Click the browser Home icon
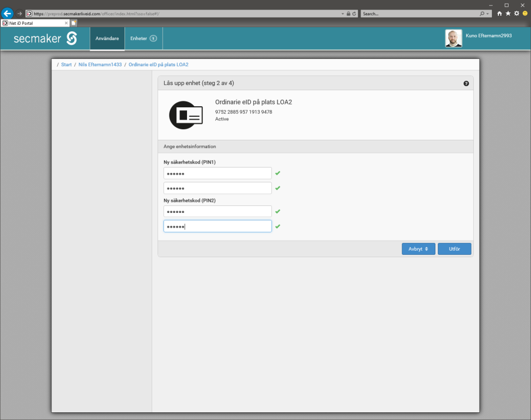The image size is (531, 420). click(500, 14)
